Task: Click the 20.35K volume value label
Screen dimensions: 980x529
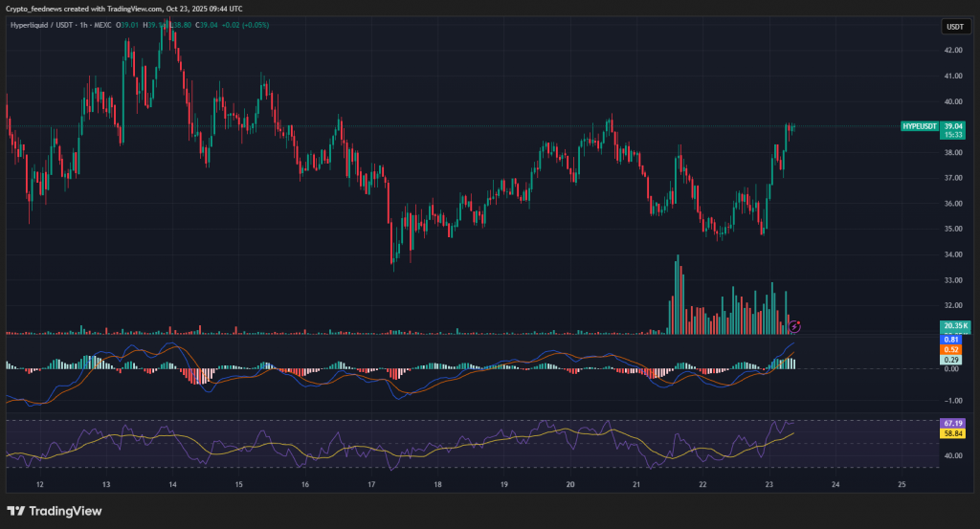Action: coord(953,326)
